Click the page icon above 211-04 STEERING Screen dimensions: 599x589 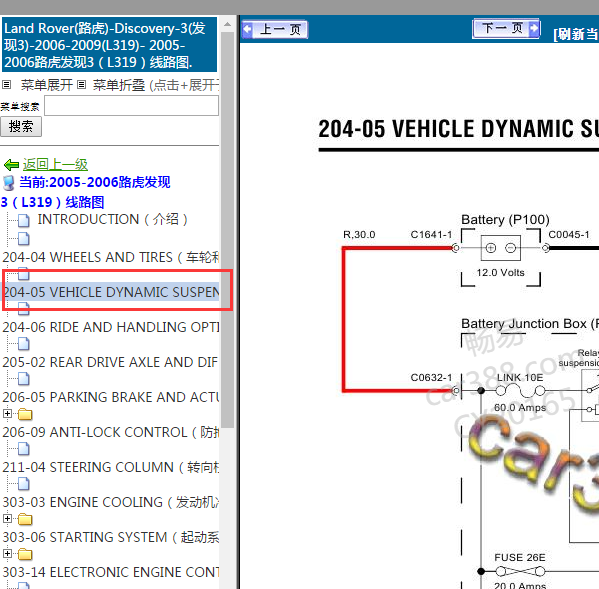point(24,449)
